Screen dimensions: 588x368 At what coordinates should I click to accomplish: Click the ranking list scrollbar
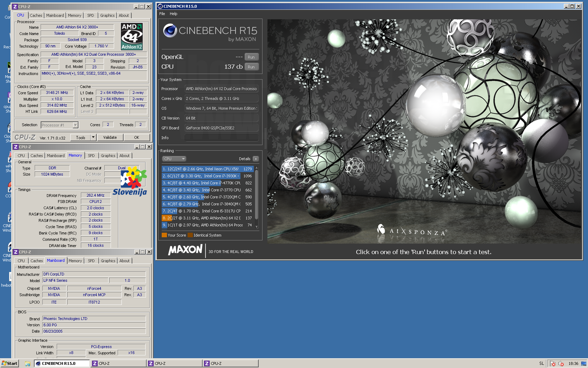pos(257,197)
